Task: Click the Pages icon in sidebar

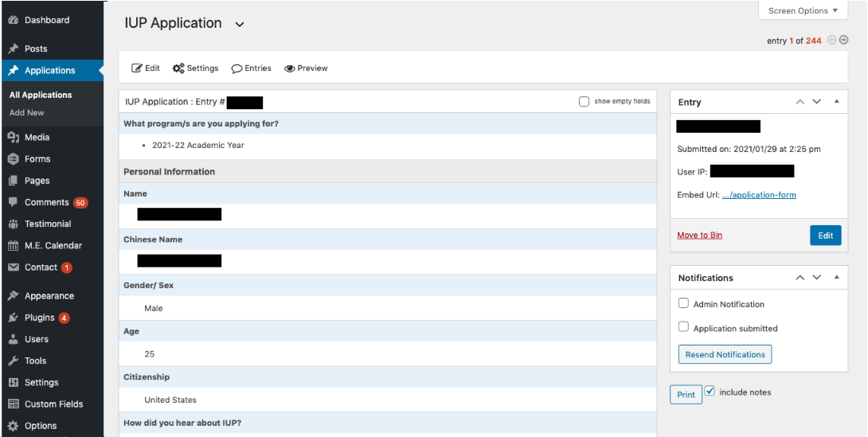Action: (14, 181)
